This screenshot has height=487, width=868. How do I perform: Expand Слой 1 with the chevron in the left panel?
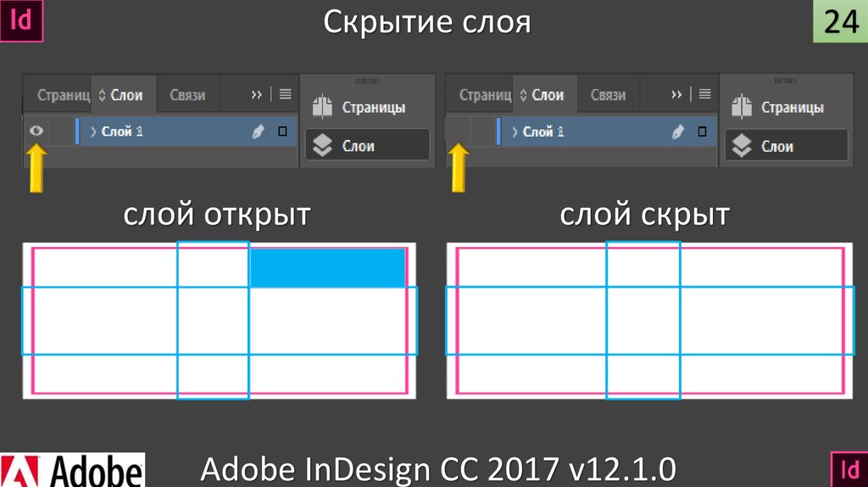pyautogui.click(x=93, y=132)
